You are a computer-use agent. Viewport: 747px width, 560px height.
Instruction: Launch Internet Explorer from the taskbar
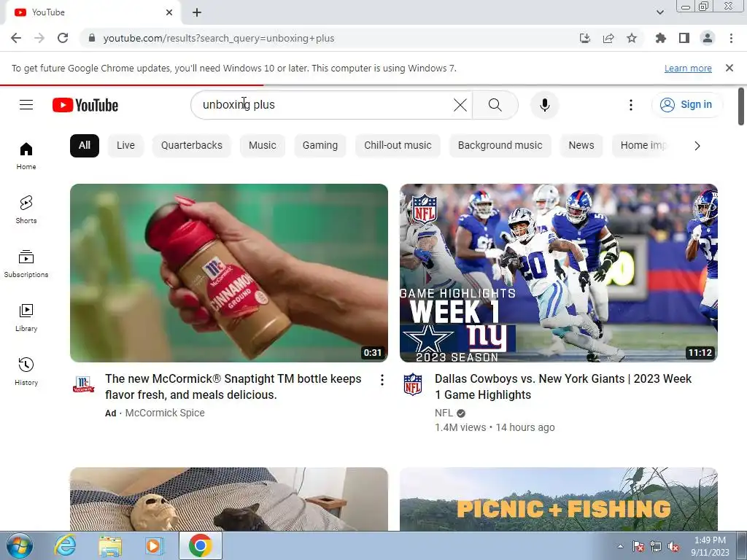65,545
